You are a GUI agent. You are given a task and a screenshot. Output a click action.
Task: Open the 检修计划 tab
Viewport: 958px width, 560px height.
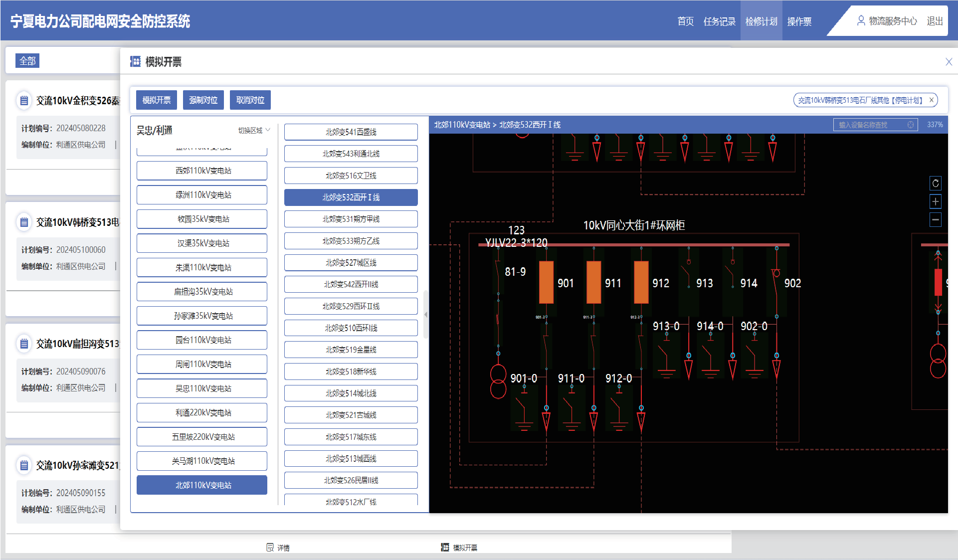point(761,21)
